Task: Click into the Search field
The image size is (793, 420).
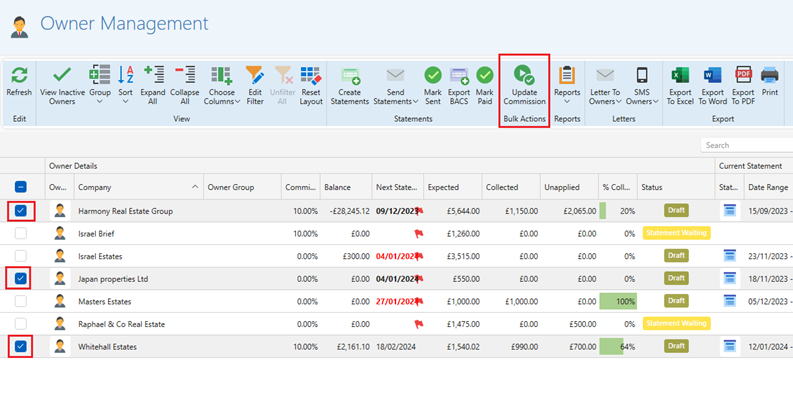Action: (x=745, y=145)
